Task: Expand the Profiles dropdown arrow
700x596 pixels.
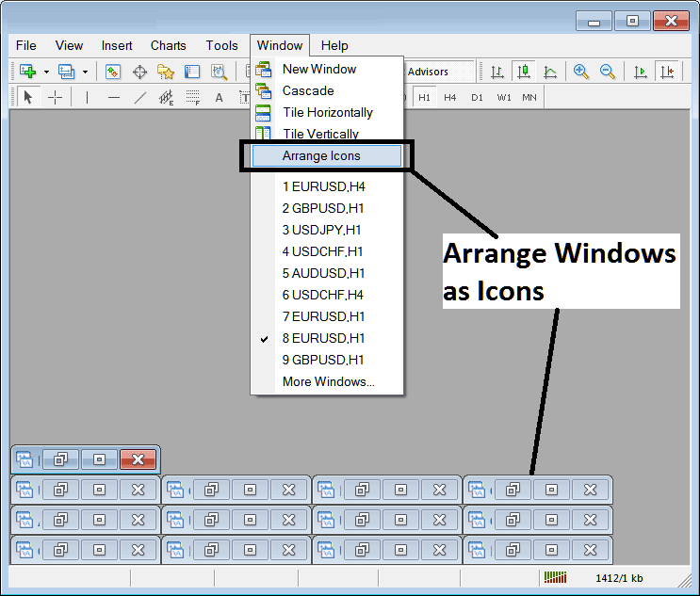Action: (85, 72)
